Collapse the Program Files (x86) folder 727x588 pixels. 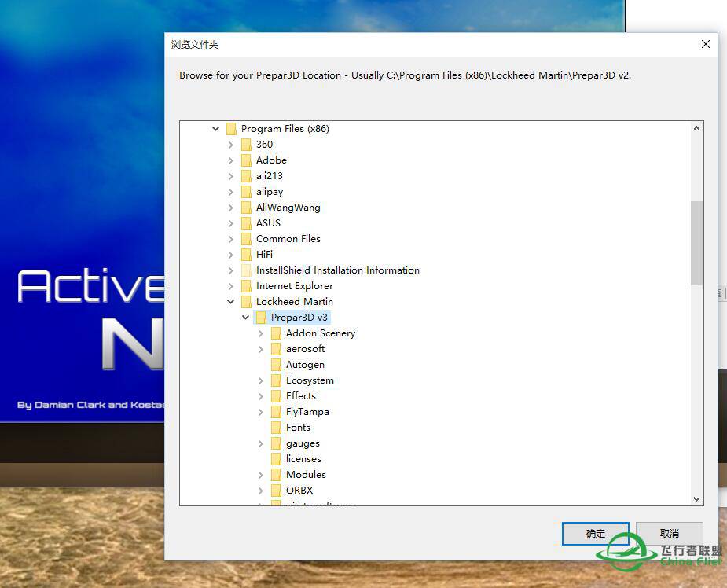point(215,129)
